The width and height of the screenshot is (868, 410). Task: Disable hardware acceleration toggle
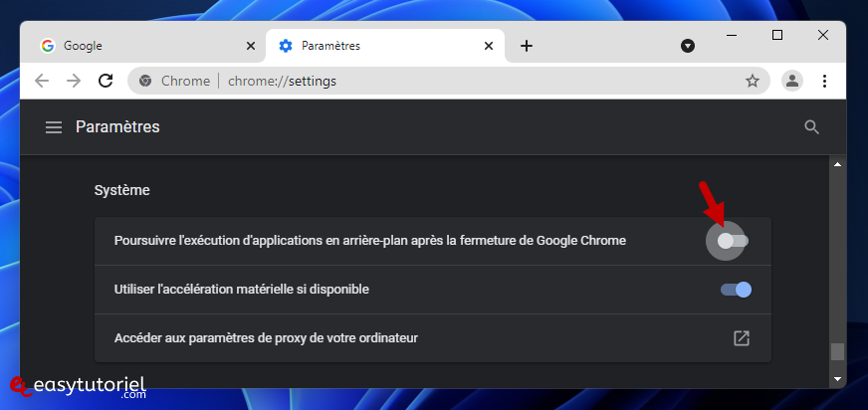pyautogui.click(x=736, y=290)
